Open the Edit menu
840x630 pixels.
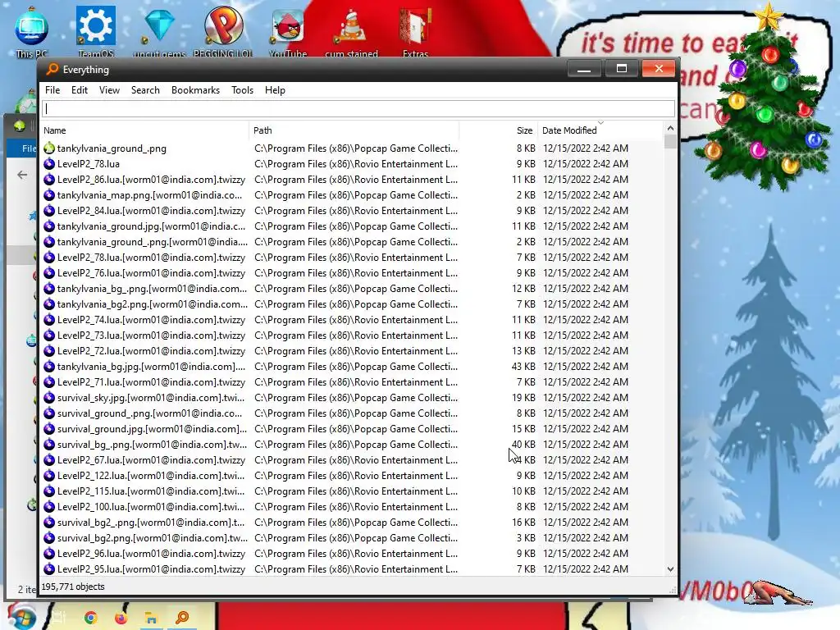[80, 90]
